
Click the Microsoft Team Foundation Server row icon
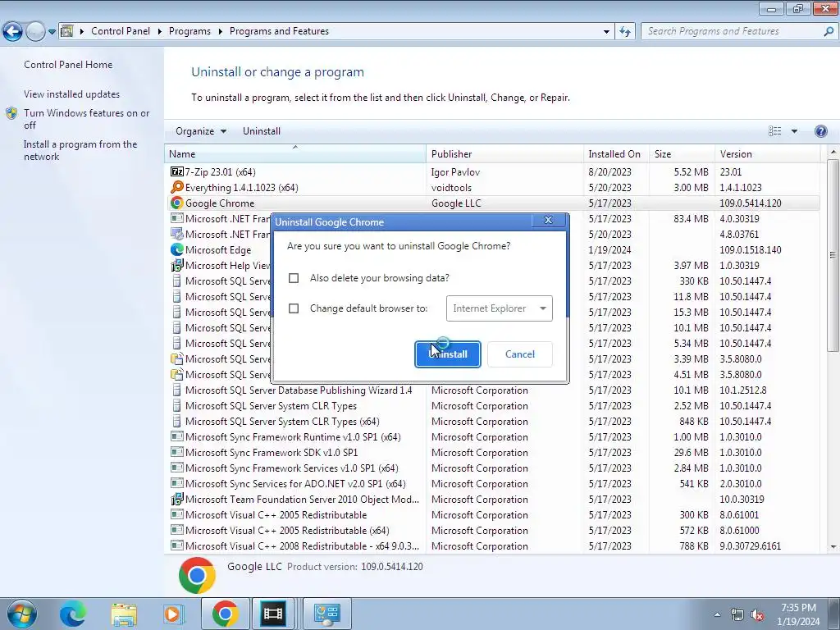pyautogui.click(x=177, y=500)
